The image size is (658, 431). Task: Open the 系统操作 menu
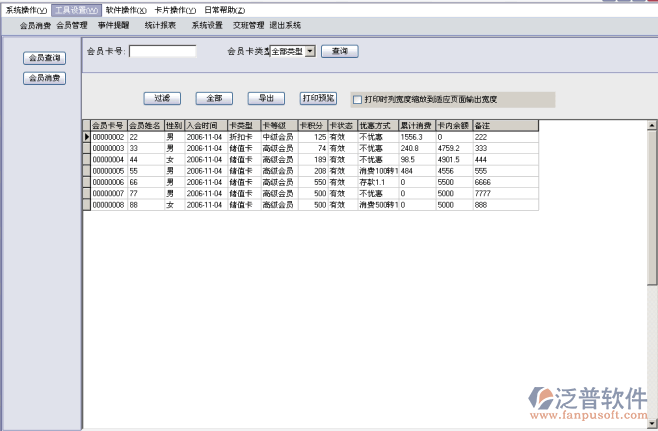26,10
